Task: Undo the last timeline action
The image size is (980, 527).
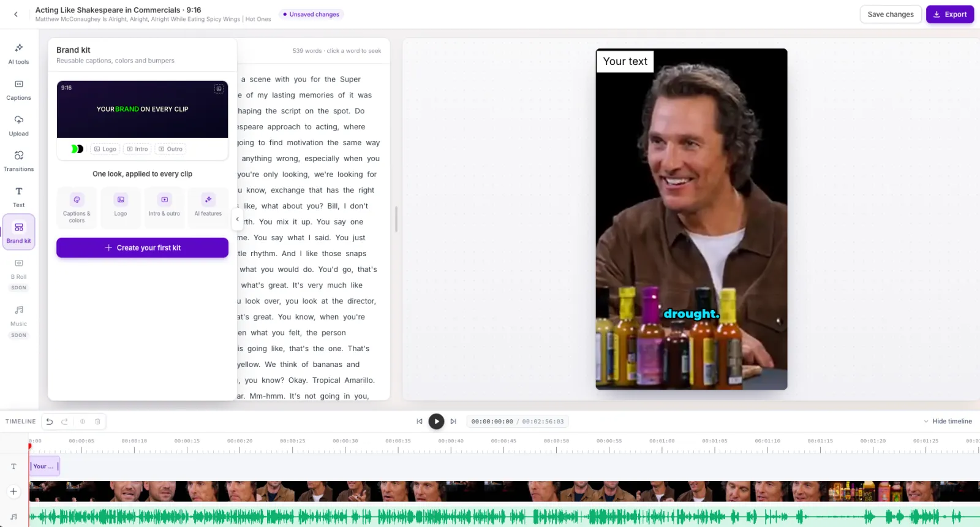Action: [x=50, y=422]
